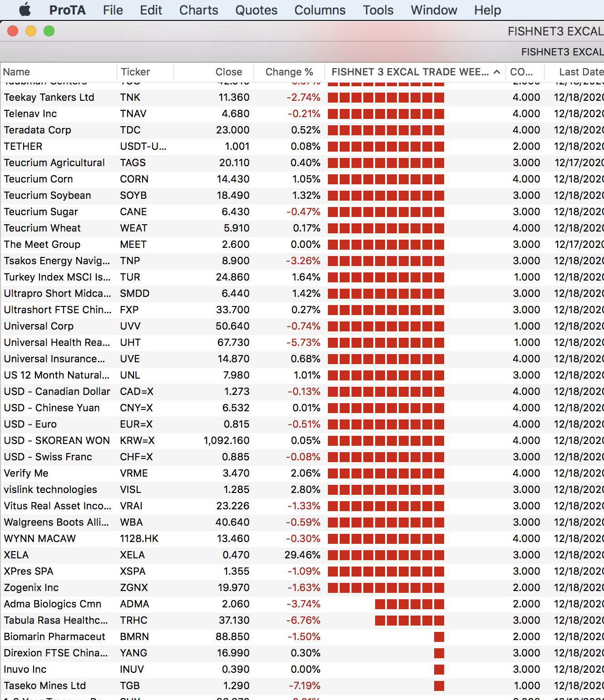Close the FISHNET3 EXCAL window
The width and height of the screenshot is (604, 700).
(x=13, y=31)
